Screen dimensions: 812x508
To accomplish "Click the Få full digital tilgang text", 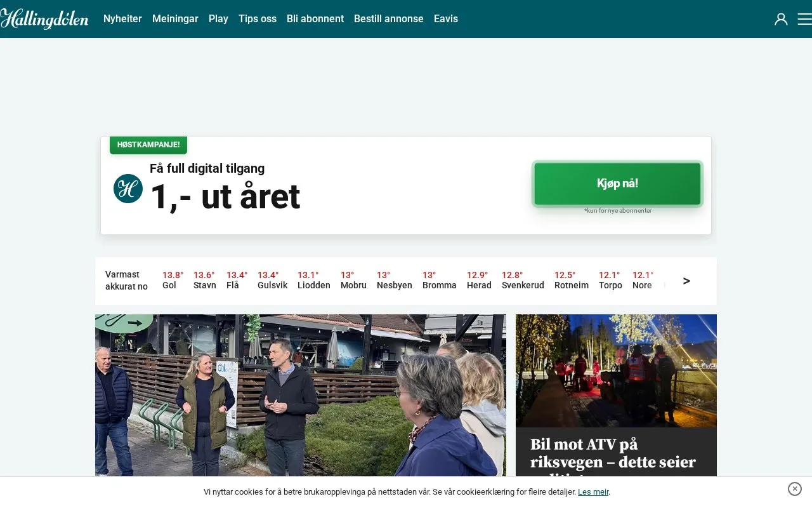I will 207,168.
